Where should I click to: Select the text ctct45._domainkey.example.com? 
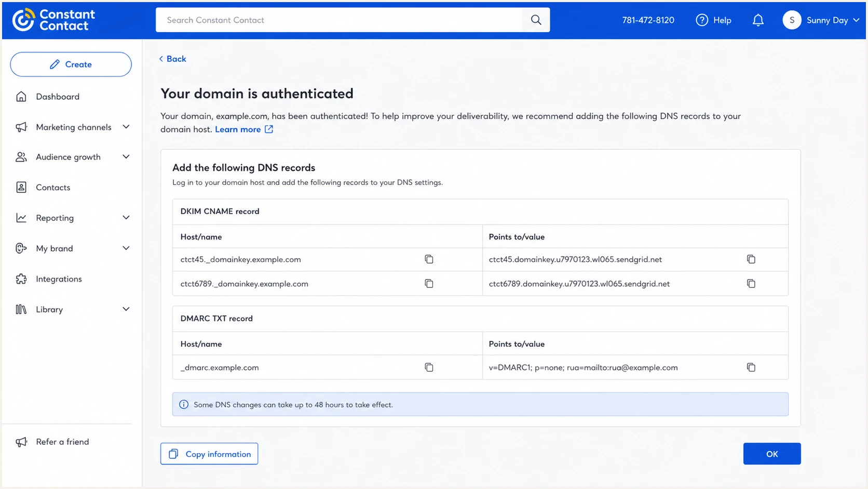[x=241, y=259]
